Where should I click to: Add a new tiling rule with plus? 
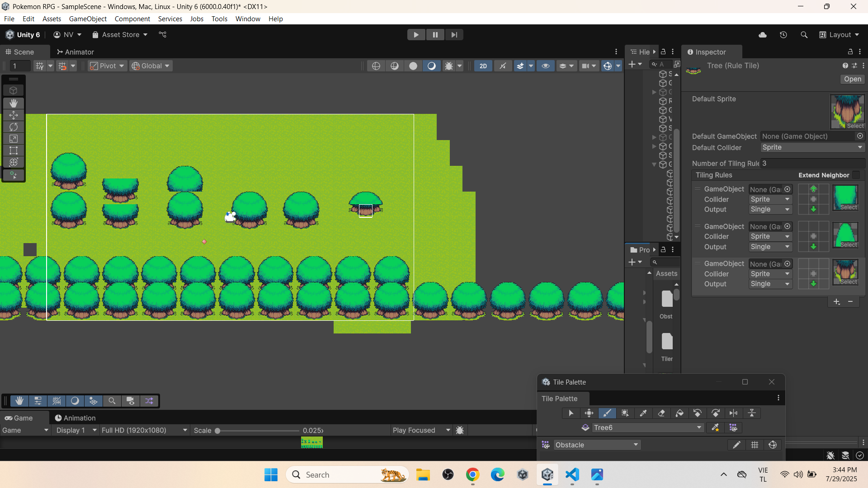pos(837,302)
